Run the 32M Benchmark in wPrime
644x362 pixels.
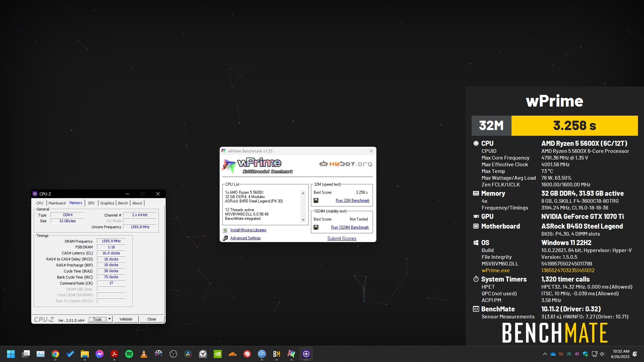[353, 200]
